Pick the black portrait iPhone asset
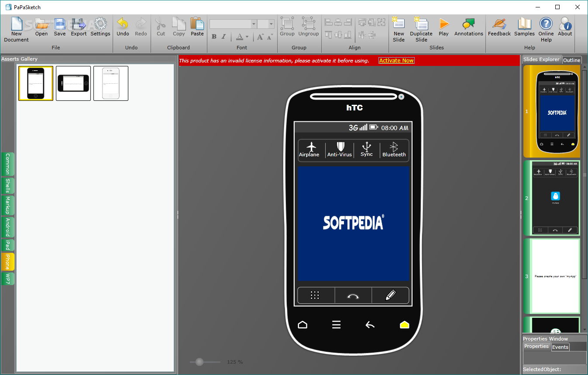 [36, 83]
